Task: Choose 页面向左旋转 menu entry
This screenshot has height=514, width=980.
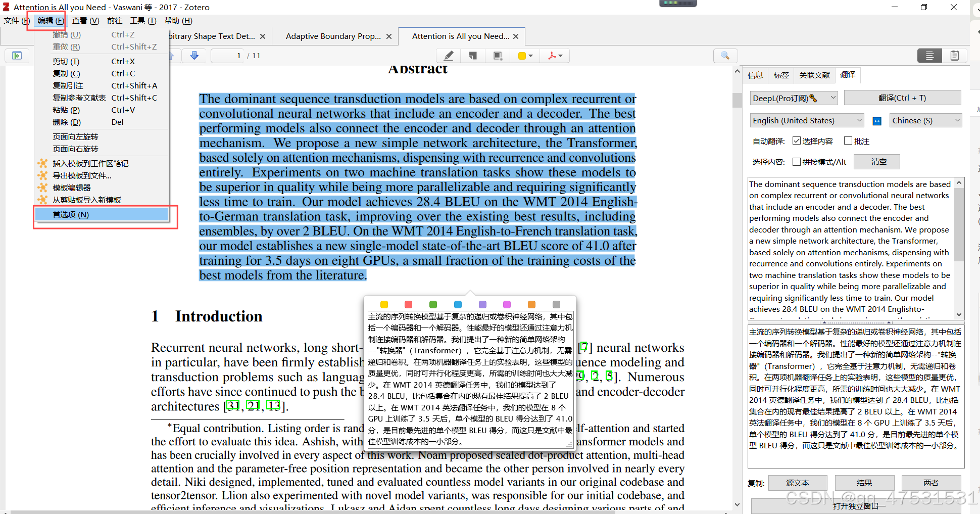Action: tap(102, 137)
